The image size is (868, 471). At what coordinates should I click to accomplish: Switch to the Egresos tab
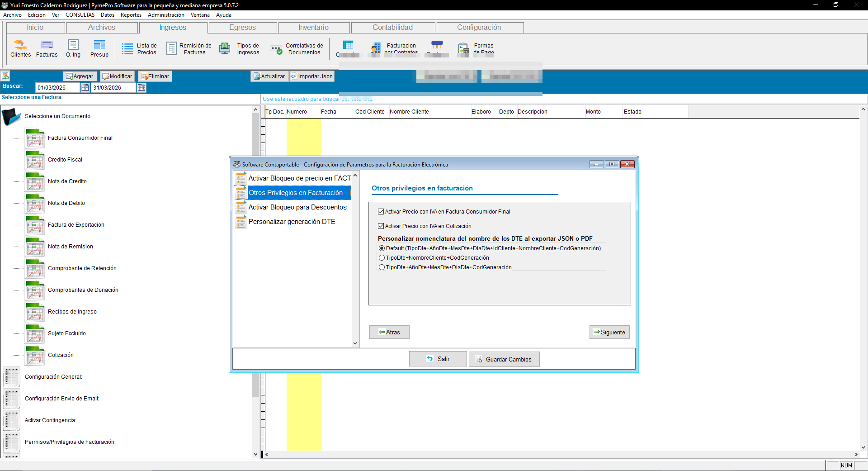coord(242,28)
